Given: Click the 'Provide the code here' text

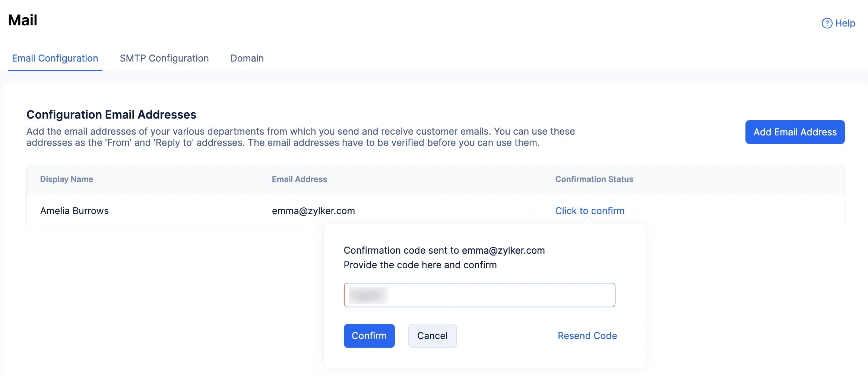Looking at the screenshot, I should 420,265.
